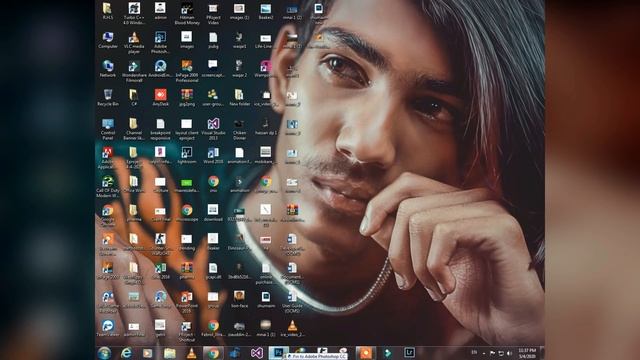Open the lion-face image file
Image resolution: width=640 pixels, height=360 pixels.
tap(239, 300)
